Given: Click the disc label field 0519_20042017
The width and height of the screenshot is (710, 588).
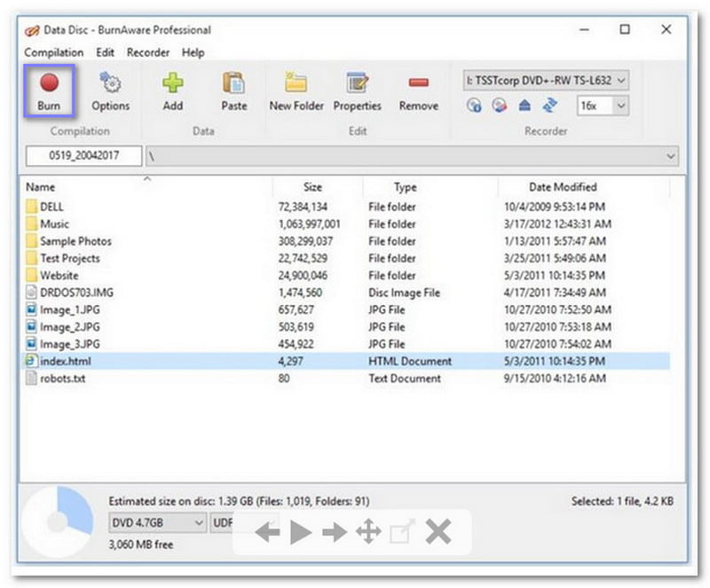Looking at the screenshot, I should [x=83, y=156].
